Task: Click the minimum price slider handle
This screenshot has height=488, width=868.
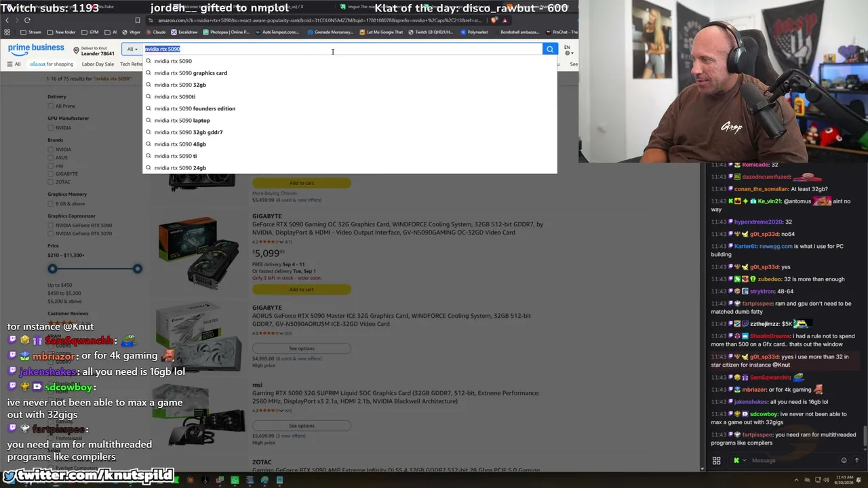Action: click(52, 269)
